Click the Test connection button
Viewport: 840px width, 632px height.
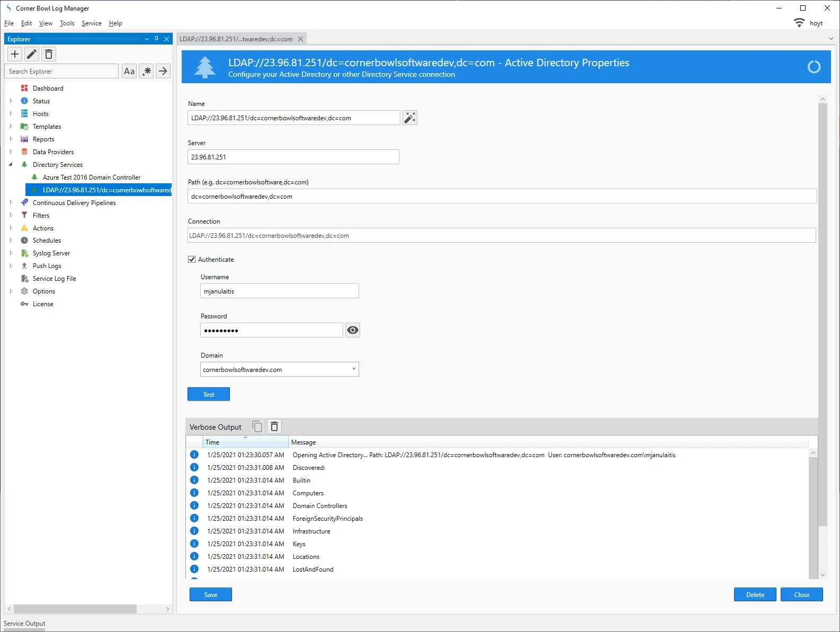coord(209,394)
